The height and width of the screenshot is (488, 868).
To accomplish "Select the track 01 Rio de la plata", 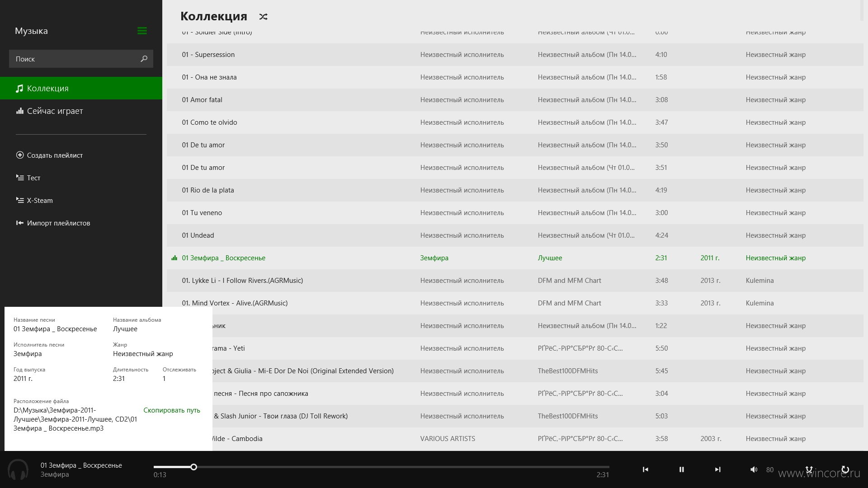I will [515, 190].
